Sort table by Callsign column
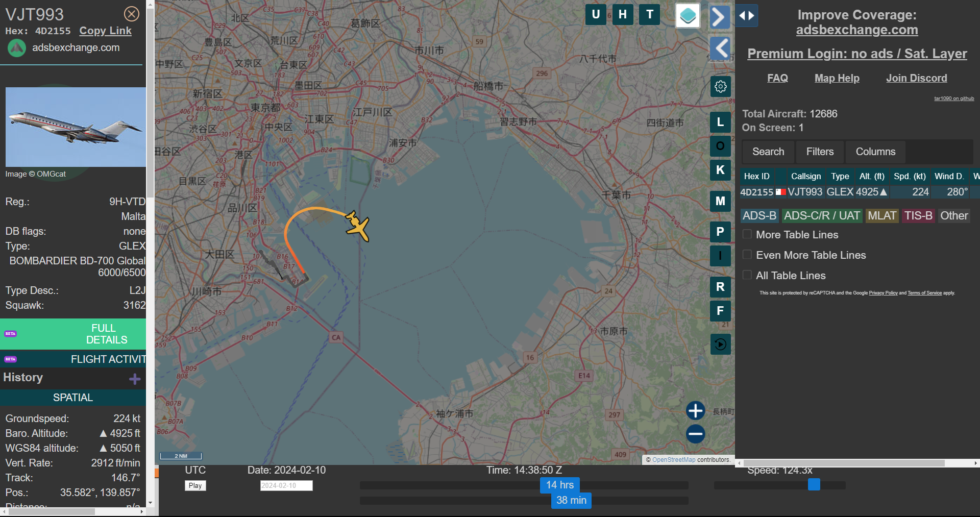This screenshot has width=980, height=517. (x=806, y=176)
